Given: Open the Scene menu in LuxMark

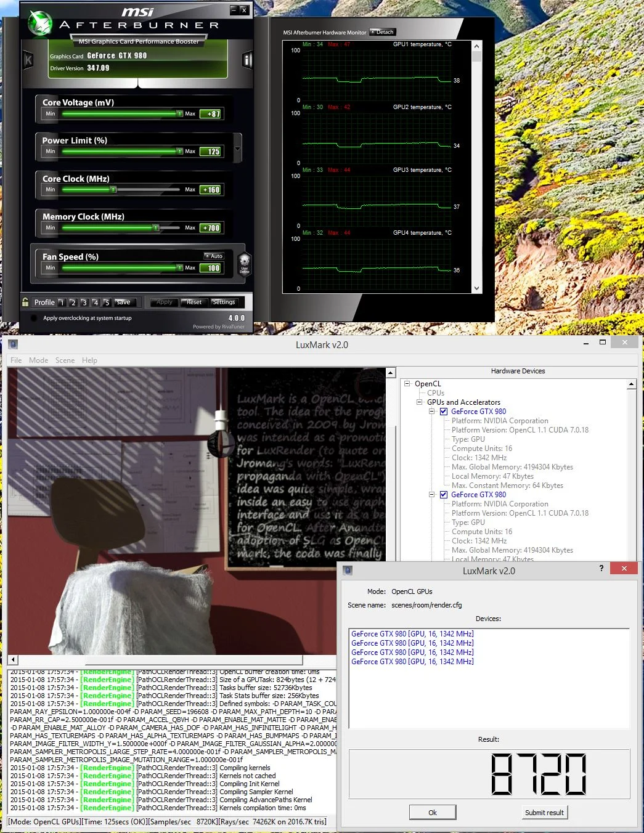Looking at the screenshot, I should pos(65,360).
